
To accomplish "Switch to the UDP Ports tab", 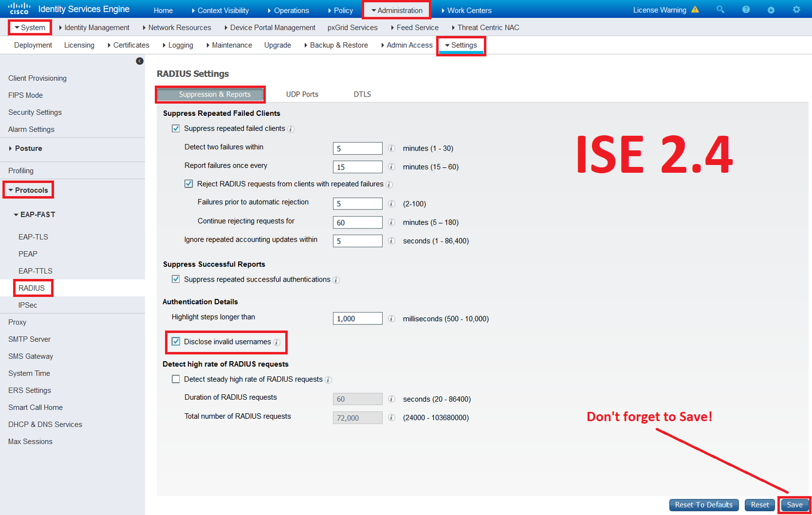I will click(x=302, y=94).
